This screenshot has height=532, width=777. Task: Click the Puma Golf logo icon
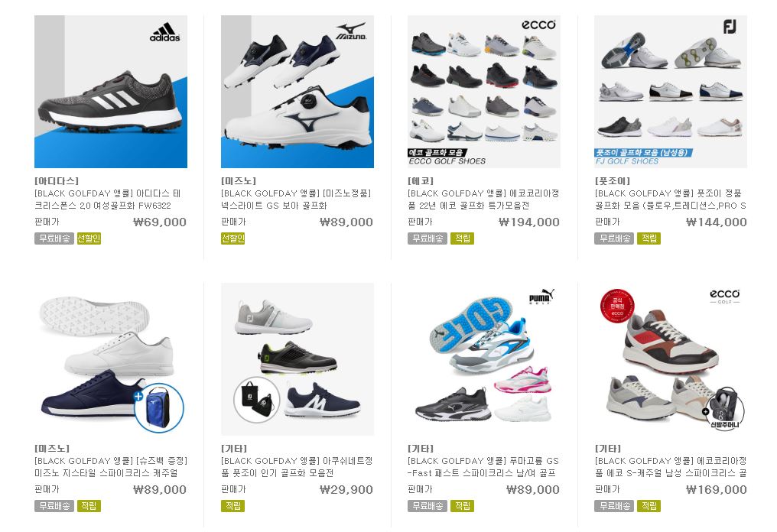[x=541, y=297]
